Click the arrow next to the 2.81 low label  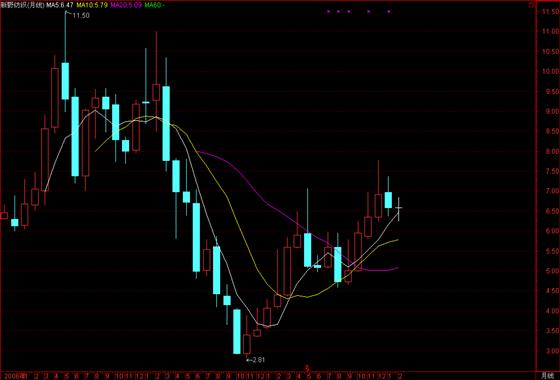click(x=249, y=360)
